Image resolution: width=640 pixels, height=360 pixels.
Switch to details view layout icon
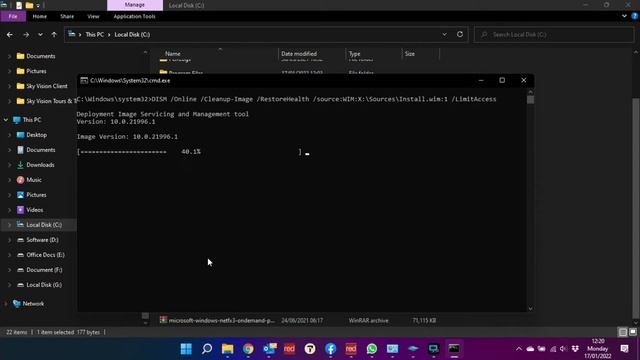(x=622, y=332)
